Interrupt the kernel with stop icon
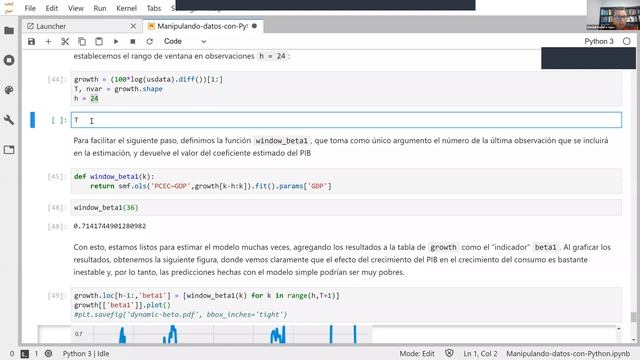 point(133,42)
